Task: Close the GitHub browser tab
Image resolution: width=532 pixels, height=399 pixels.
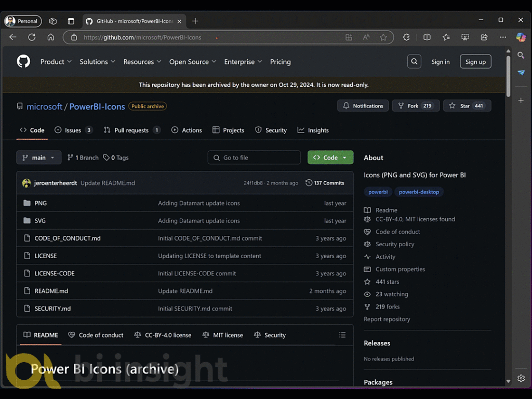Action: 179,21
